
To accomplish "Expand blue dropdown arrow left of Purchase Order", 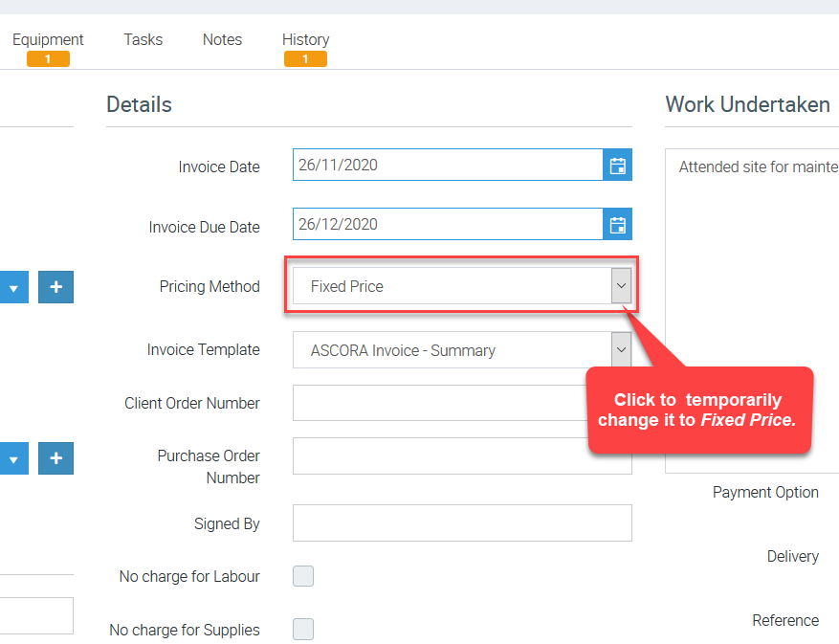I will pyautogui.click(x=13, y=459).
